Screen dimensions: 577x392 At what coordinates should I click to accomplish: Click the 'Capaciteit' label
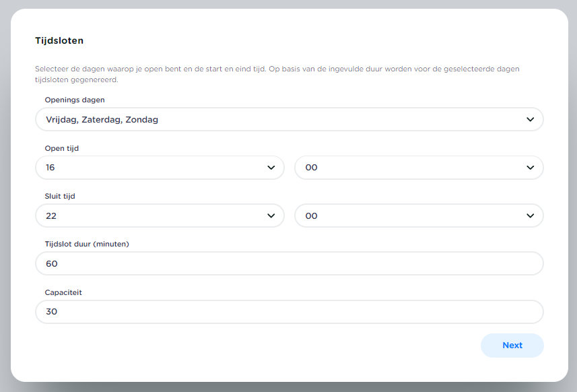click(63, 292)
